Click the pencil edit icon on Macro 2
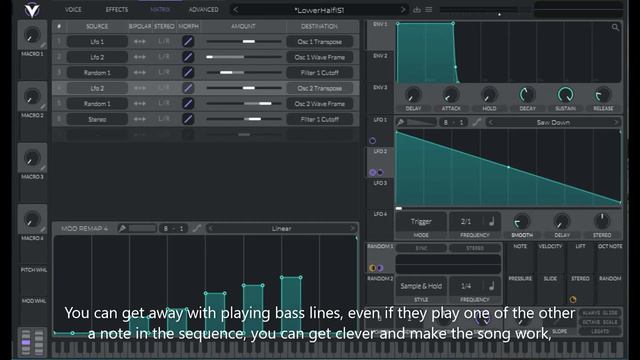640x360 pixels. [43, 107]
